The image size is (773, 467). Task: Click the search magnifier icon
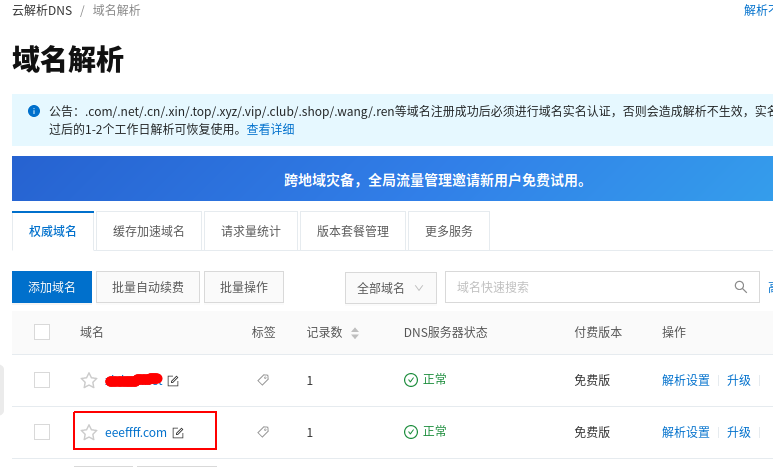pos(740,287)
